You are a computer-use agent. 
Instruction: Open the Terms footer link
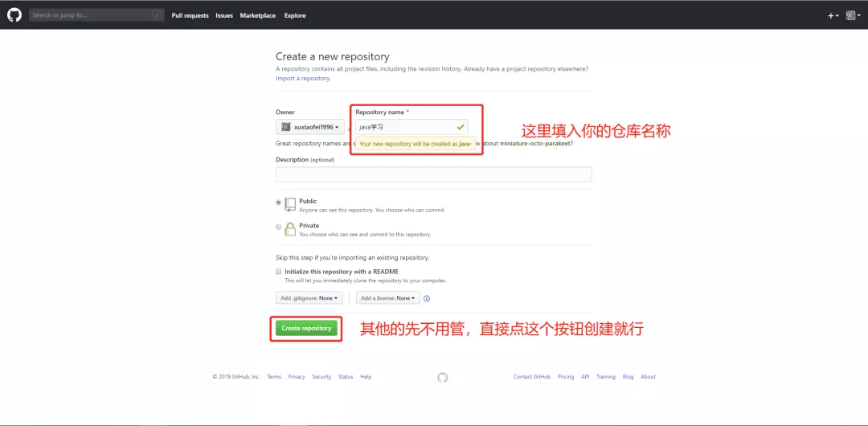click(x=274, y=377)
